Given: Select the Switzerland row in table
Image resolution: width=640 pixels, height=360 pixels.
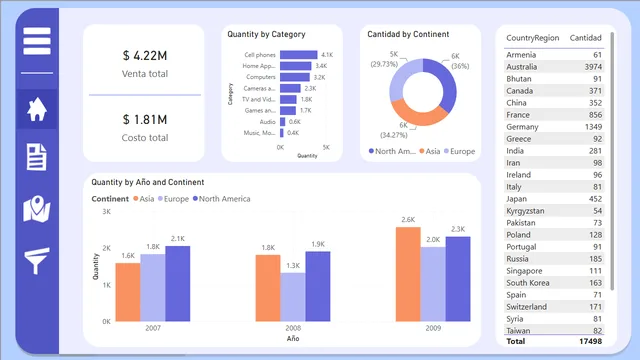Looking at the screenshot, I should tap(554, 307).
